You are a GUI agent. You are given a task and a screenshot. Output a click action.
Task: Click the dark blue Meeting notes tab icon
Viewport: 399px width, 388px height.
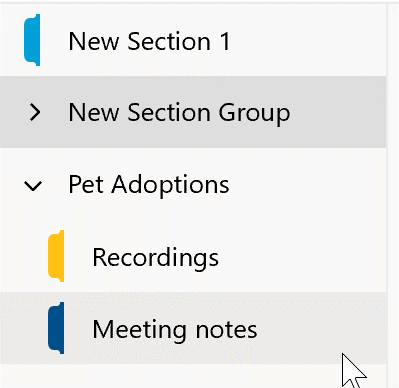pos(56,328)
